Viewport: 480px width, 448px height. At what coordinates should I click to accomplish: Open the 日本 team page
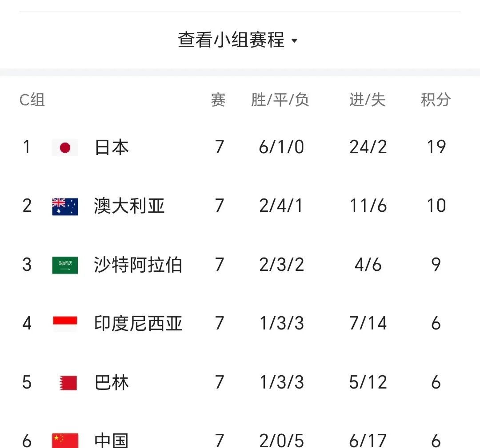pyautogui.click(x=112, y=147)
